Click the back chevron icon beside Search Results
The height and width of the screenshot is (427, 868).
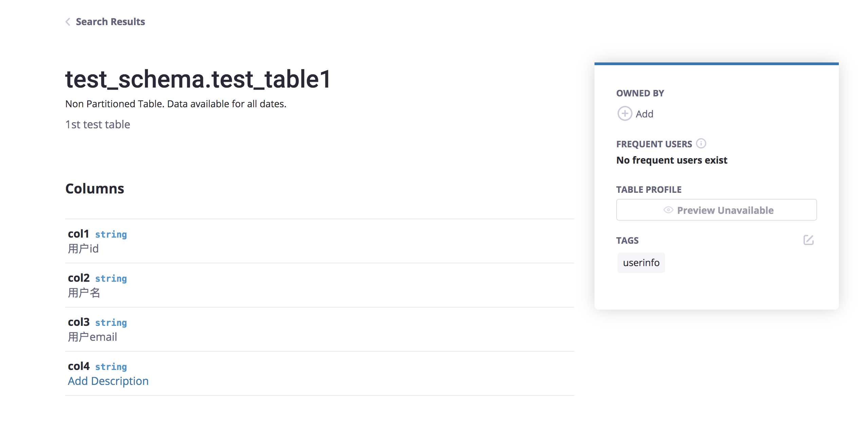(68, 22)
